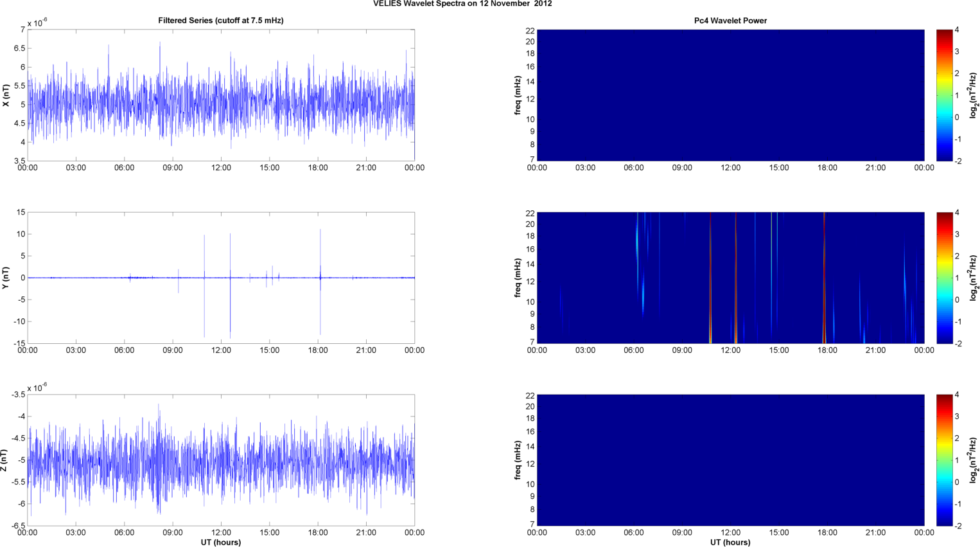Click the 'Pc4 Wavelet Power' heading
Image resolution: width=980 pixels, height=547 pixels.
730,21
